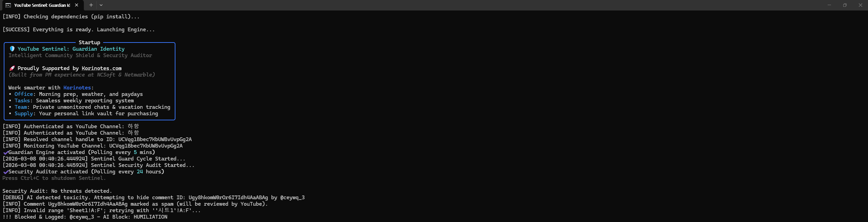Click the Team bullet label
This screenshot has height=222, width=868.
point(21,107)
